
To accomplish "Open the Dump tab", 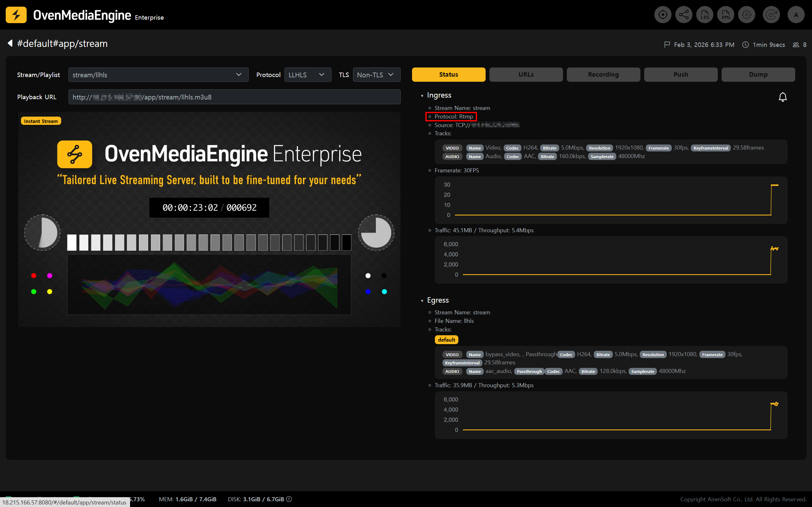I will 758,74.
